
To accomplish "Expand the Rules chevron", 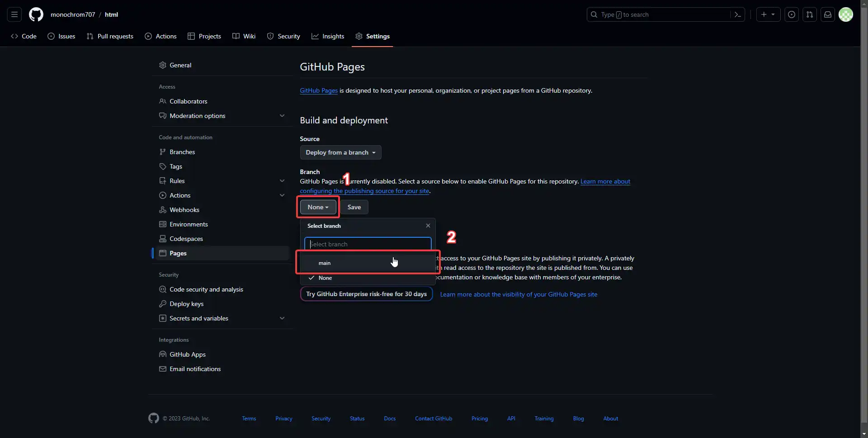I will coord(282,181).
